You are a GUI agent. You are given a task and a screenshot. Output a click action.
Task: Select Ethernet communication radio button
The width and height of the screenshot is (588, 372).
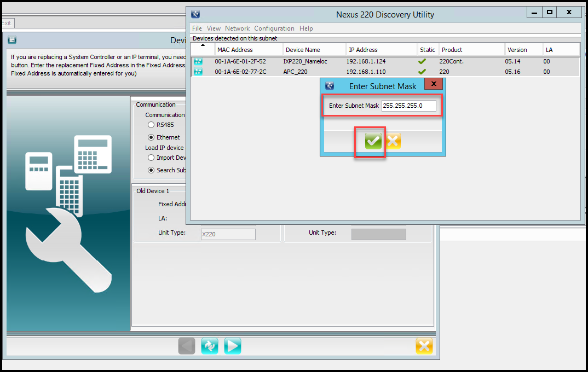[151, 137]
